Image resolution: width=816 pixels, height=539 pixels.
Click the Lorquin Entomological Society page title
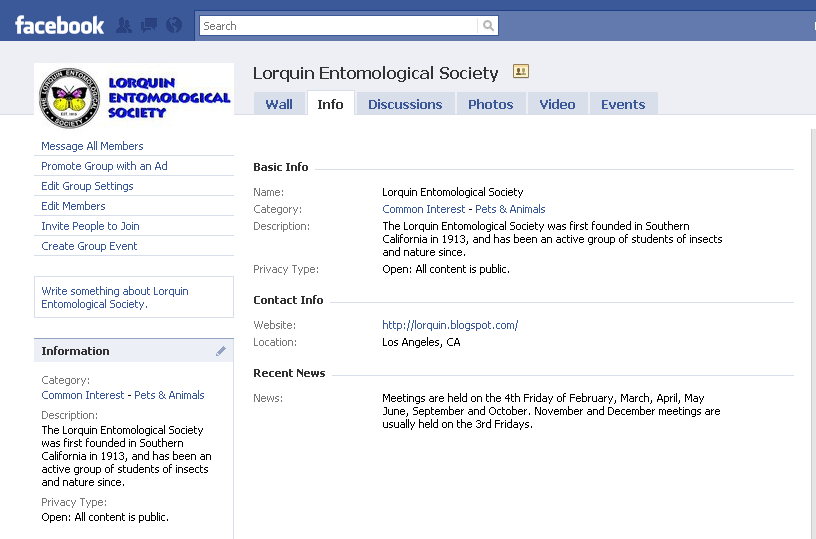375,73
